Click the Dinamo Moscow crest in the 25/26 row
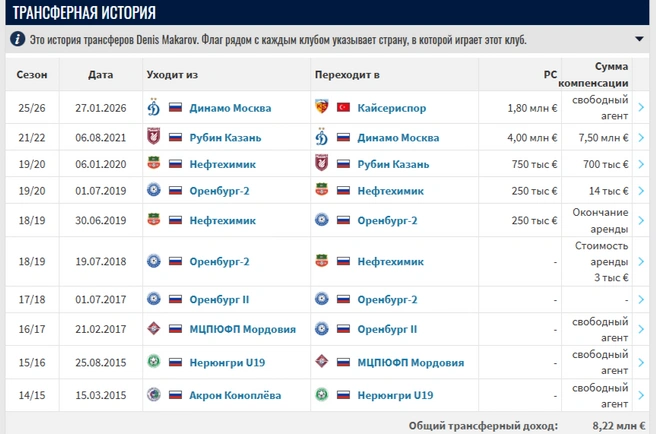The height and width of the screenshot is (434, 656). [154, 108]
